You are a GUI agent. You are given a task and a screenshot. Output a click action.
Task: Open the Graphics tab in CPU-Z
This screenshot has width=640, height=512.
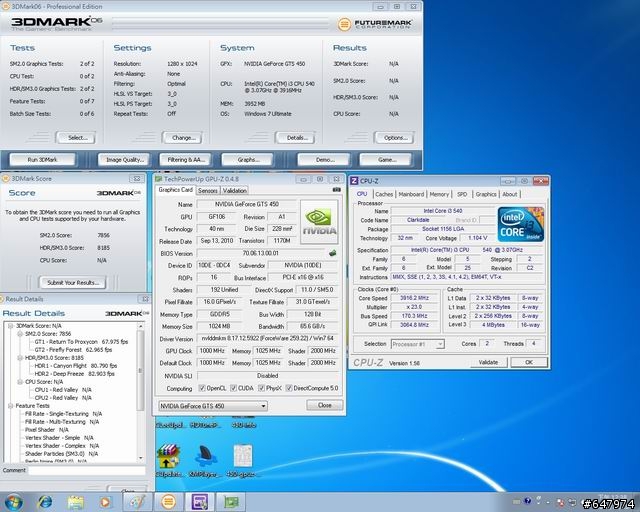coord(486,194)
